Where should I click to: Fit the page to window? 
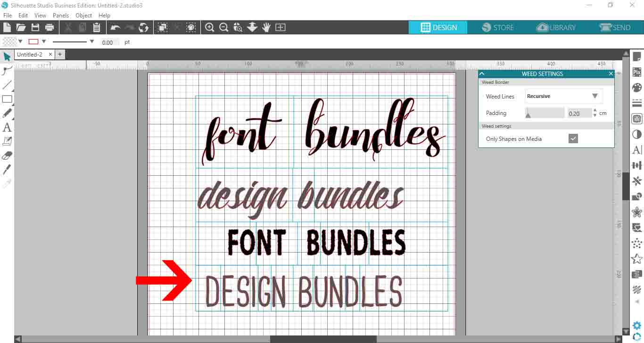coord(281,27)
